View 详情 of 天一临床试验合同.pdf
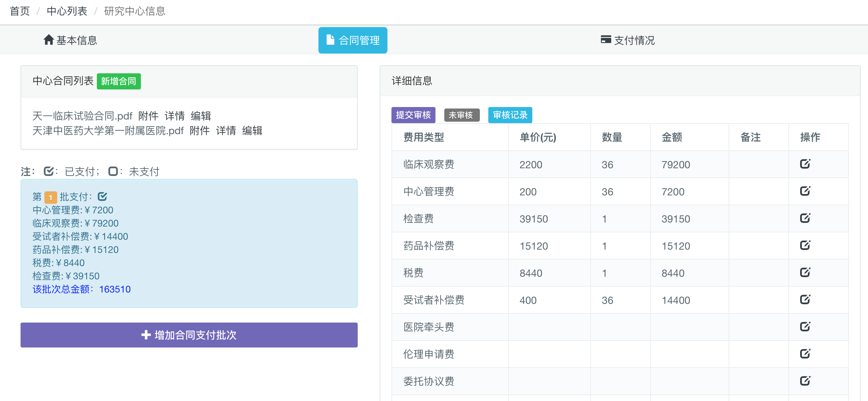The height and width of the screenshot is (401, 868). 175,116
